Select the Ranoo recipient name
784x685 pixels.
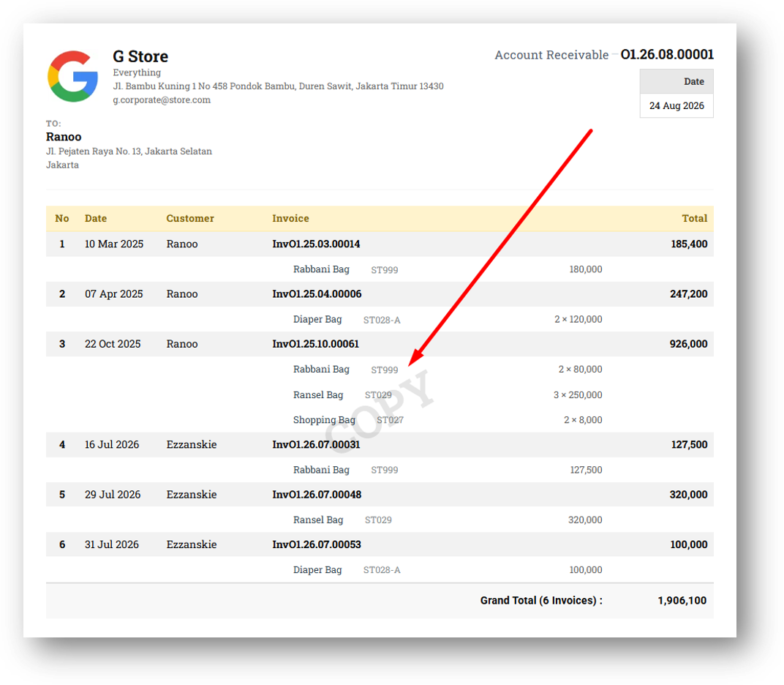coord(64,137)
